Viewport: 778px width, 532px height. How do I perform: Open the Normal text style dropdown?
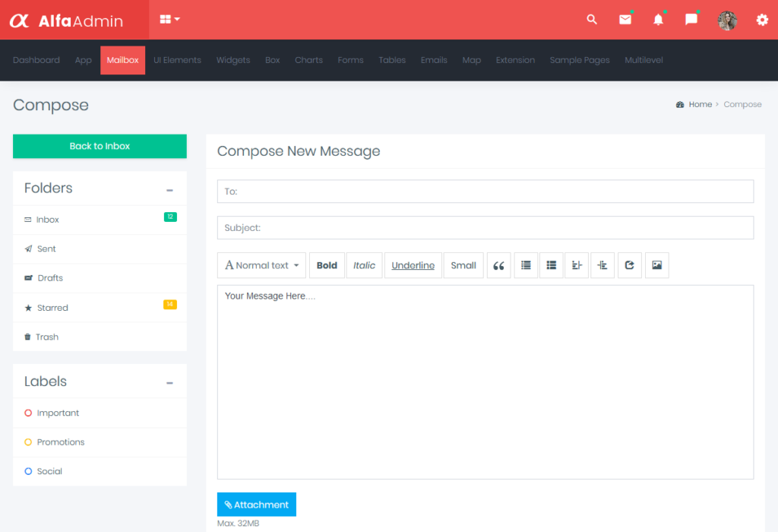[x=261, y=264]
